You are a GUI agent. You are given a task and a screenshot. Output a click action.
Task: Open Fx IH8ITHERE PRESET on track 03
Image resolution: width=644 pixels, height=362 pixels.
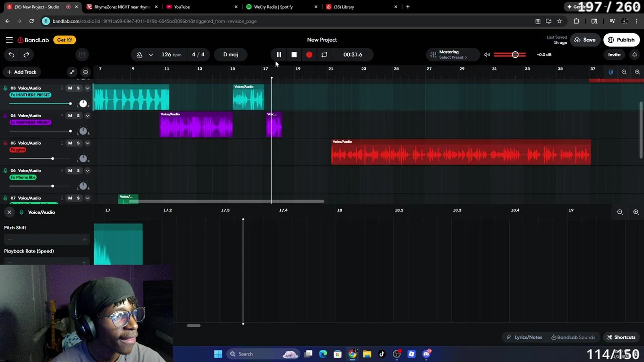[30, 95]
